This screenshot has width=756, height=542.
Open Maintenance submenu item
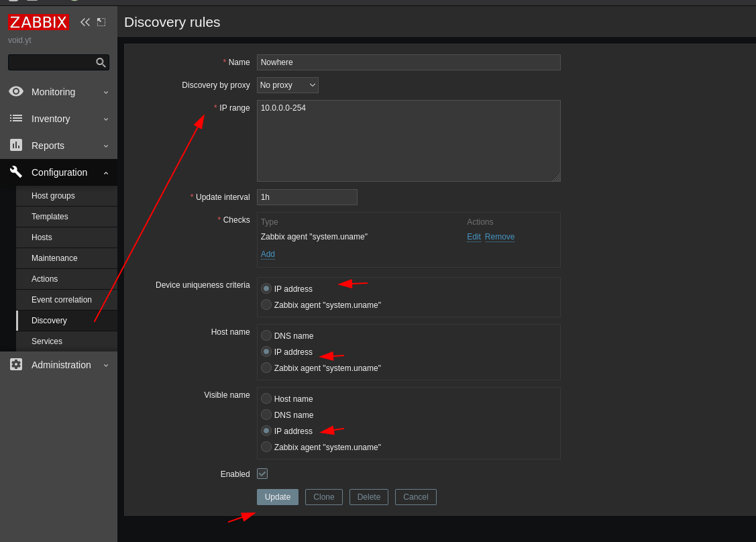point(66,258)
